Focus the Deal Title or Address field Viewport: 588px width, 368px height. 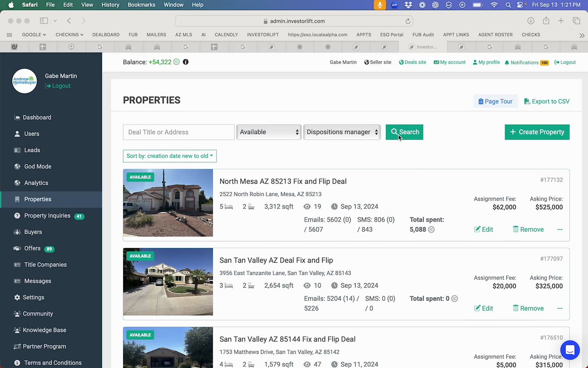[x=179, y=132]
